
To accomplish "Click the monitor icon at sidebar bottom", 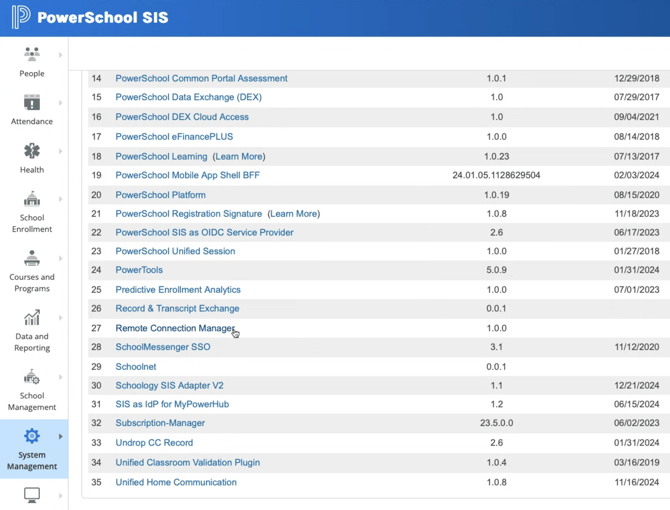I will 32,496.
